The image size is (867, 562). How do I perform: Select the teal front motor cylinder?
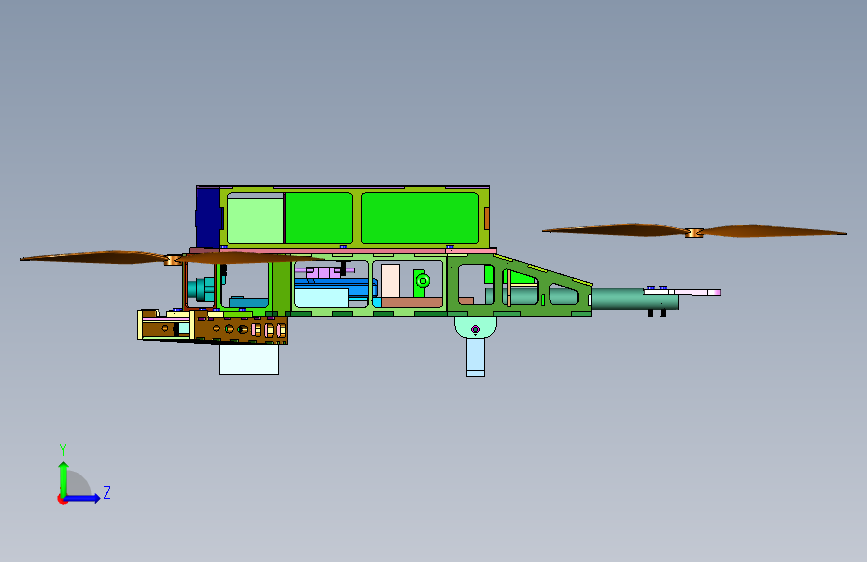coord(201,289)
